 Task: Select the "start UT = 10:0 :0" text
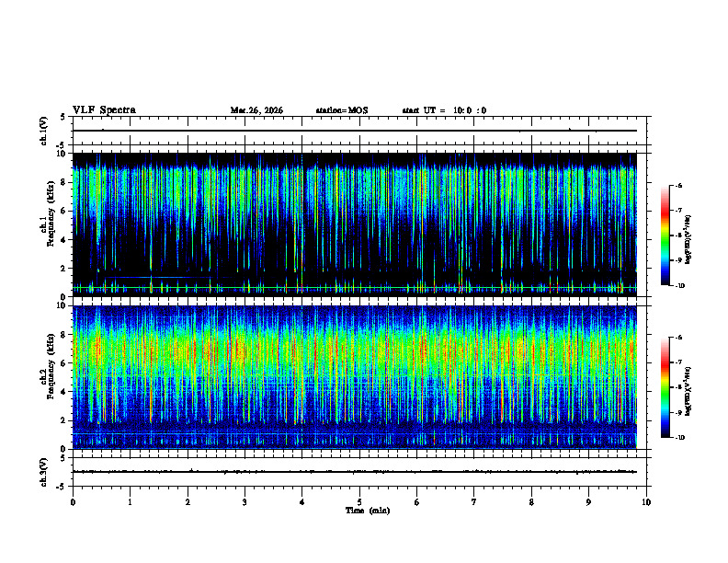click(444, 110)
